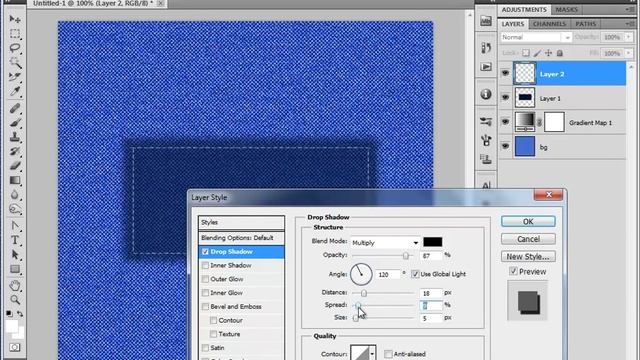Enable the Inner Shadow checkbox
Image resolution: width=640 pixels, height=360 pixels.
[205, 265]
